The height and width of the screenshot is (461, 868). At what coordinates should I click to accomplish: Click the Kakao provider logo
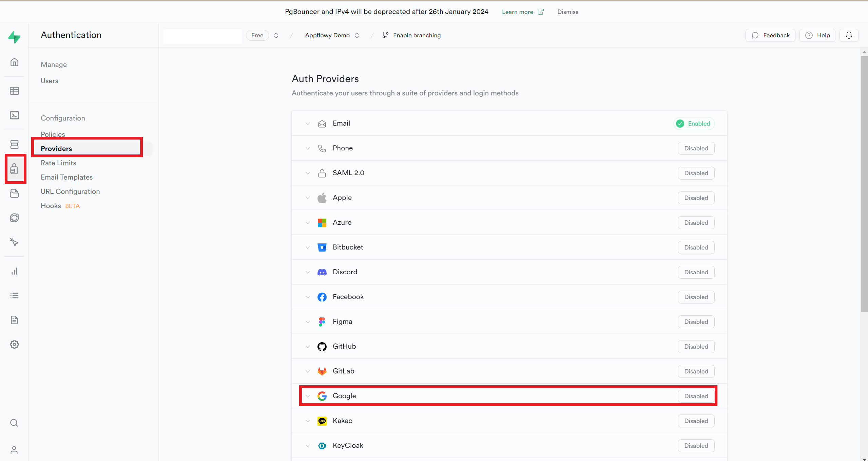point(322,421)
